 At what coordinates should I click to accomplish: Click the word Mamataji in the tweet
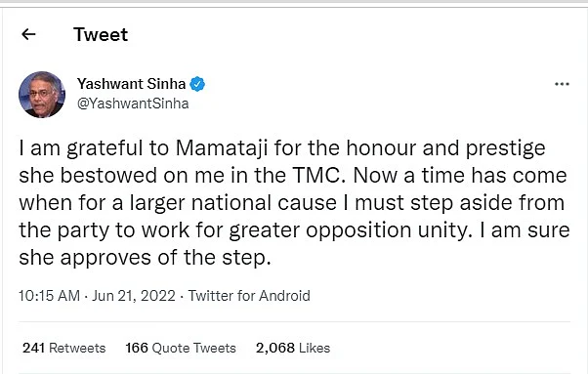pyautogui.click(x=222, y=148)
